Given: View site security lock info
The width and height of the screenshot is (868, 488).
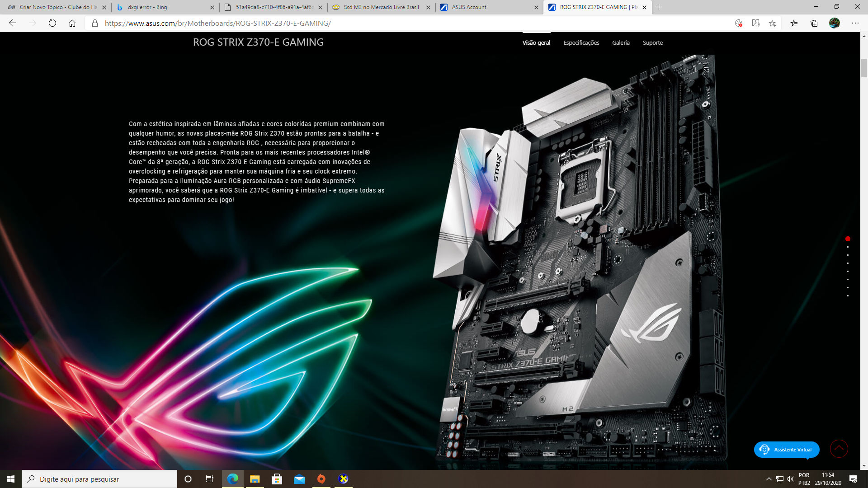Looking at the screenshot, I should pyautogui.click(x=94, y=23).
